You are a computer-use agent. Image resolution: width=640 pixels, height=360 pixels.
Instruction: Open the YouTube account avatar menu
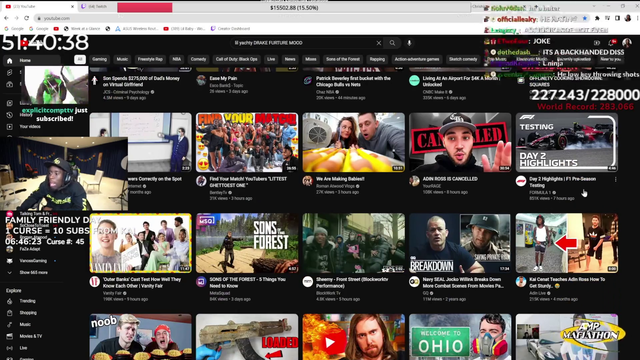pyautogui.click(x=627, y=43)
